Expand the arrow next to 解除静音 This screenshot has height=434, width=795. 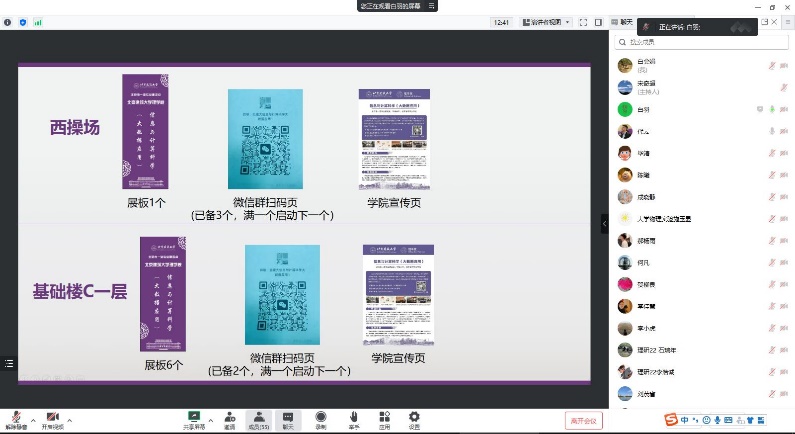33,418
